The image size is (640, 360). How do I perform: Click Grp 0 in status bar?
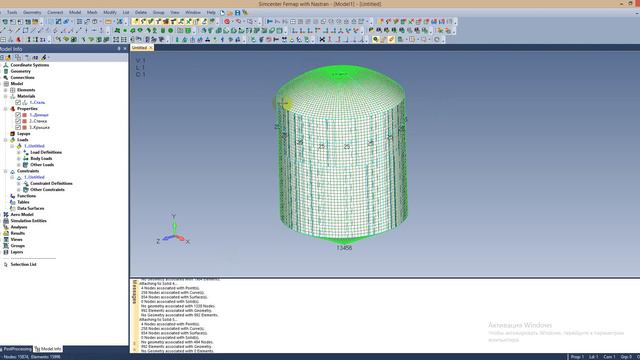click(626, 357)
